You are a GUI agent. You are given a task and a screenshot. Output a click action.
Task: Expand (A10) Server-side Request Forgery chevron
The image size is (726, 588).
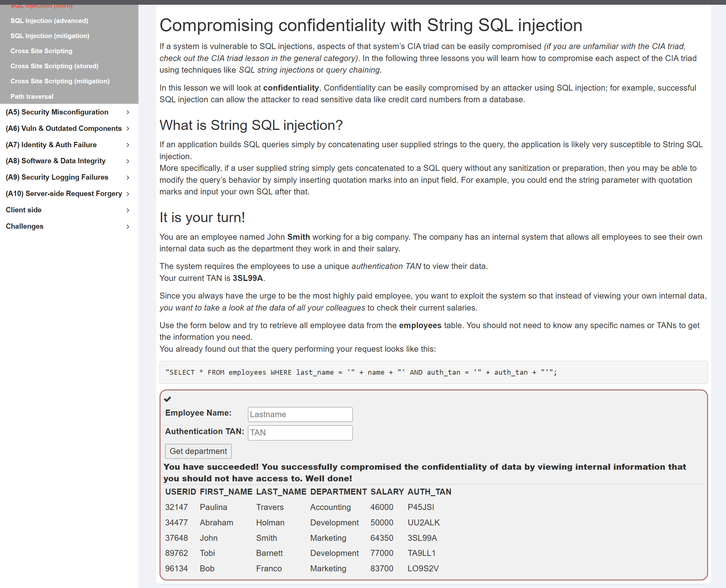[128, 194]
